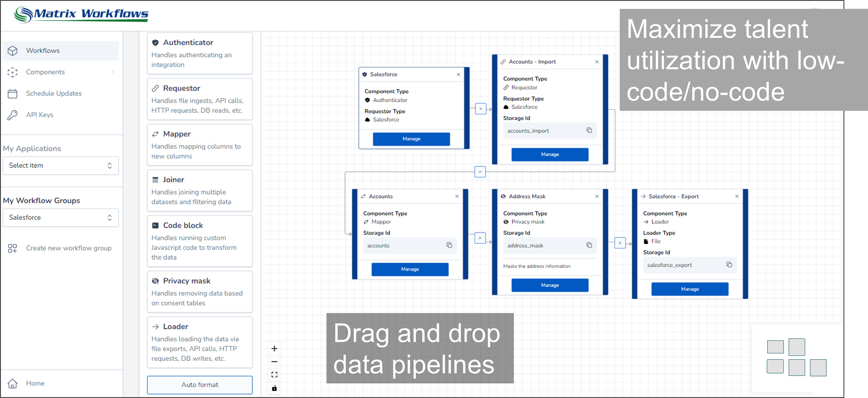This screenshot has width=868, height=398.
Task: Expand the Components menu chevron
Action: click(x=113, y=72)
